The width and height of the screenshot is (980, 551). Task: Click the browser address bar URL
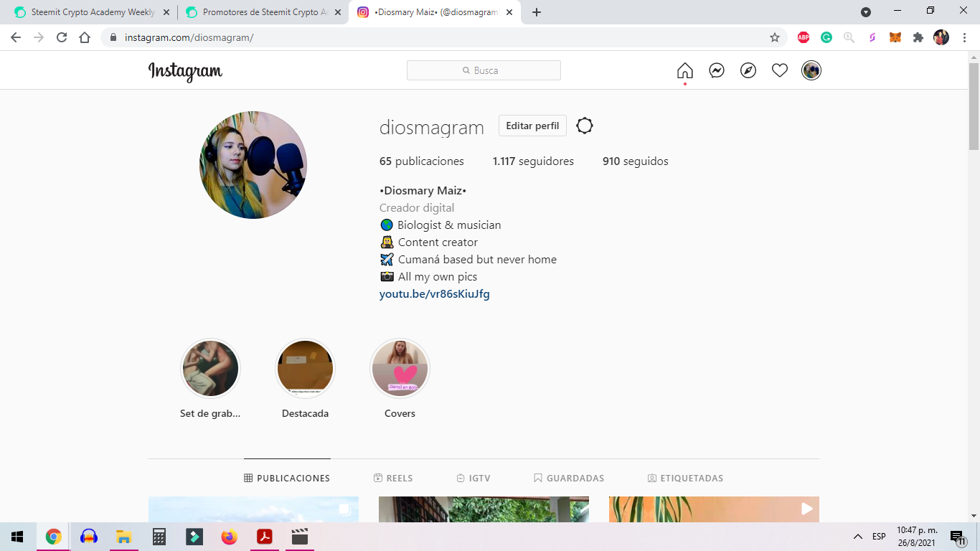pyautogui.click(x=189, y=37)
